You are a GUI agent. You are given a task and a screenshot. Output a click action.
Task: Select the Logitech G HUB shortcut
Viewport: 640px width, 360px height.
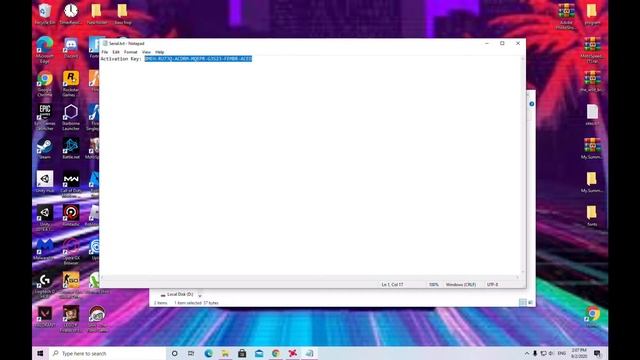click(x=44, y=286)
